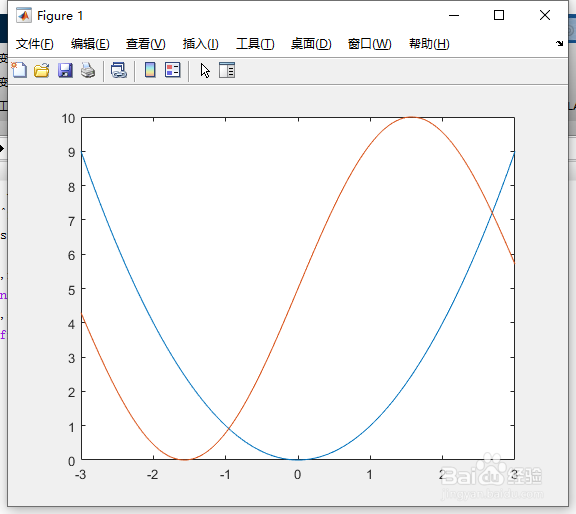
Task: Click y-axis tick label 5
Action: pyautogui.click(x=72, y=291)
